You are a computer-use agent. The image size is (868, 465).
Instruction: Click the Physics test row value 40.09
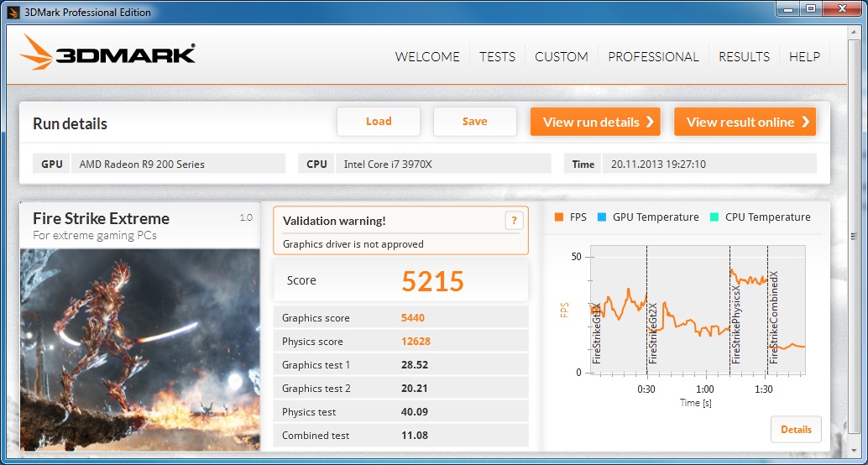click(x=415, y=412)
